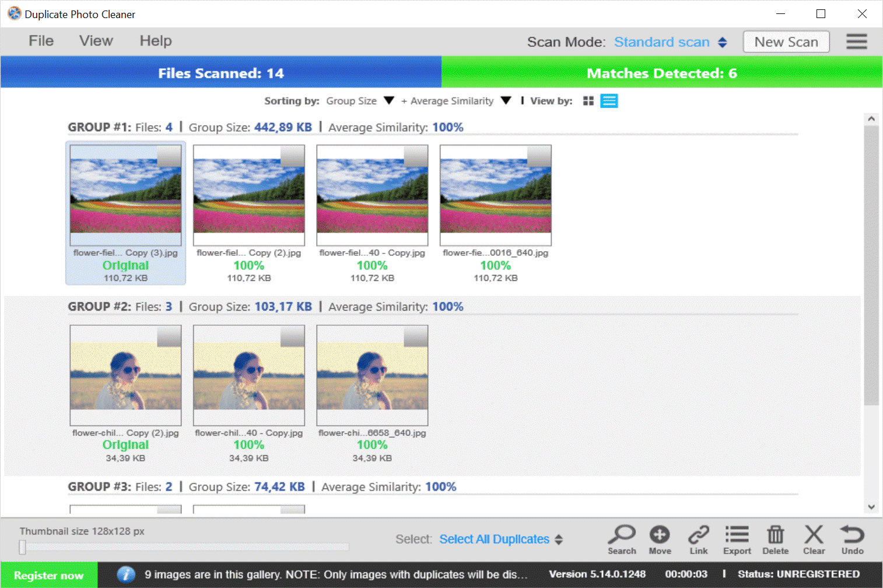The width and height of the screenshot is (883, 588).
Task: Open the File menu
Action: (40, 41)
